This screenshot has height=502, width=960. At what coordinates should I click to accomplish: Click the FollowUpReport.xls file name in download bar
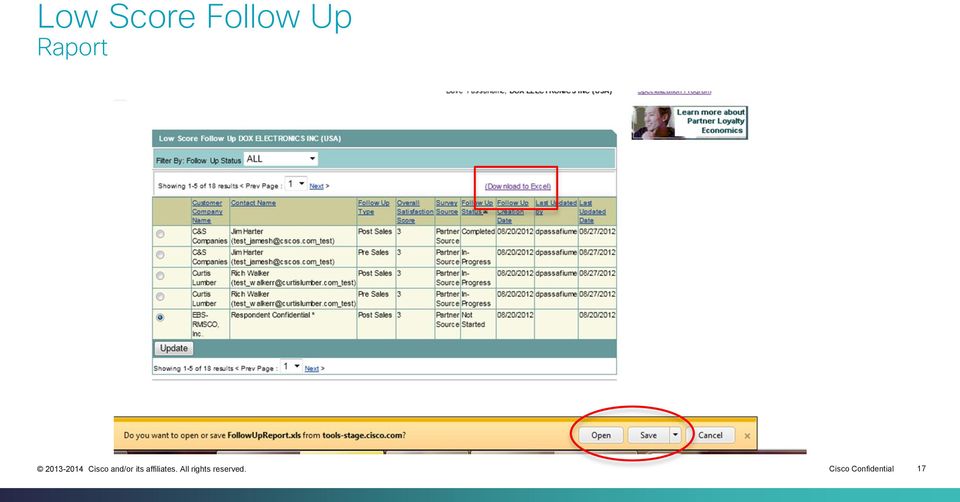pos(264,435)
